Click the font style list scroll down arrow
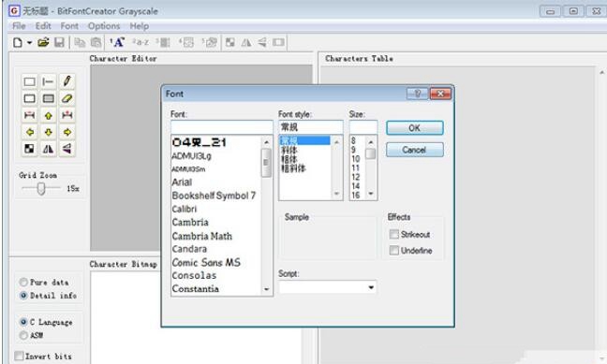607x364 pixels. [x=336, y=194]
